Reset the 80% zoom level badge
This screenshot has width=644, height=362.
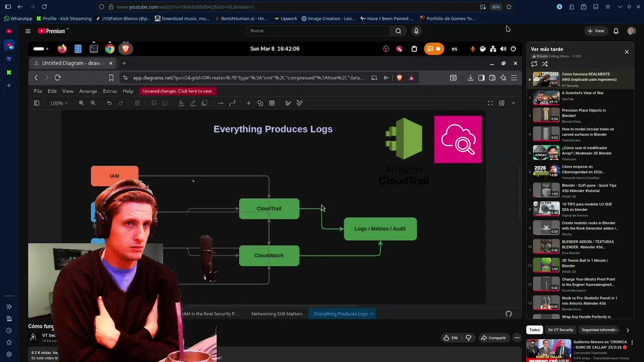(x=496, y=7)
